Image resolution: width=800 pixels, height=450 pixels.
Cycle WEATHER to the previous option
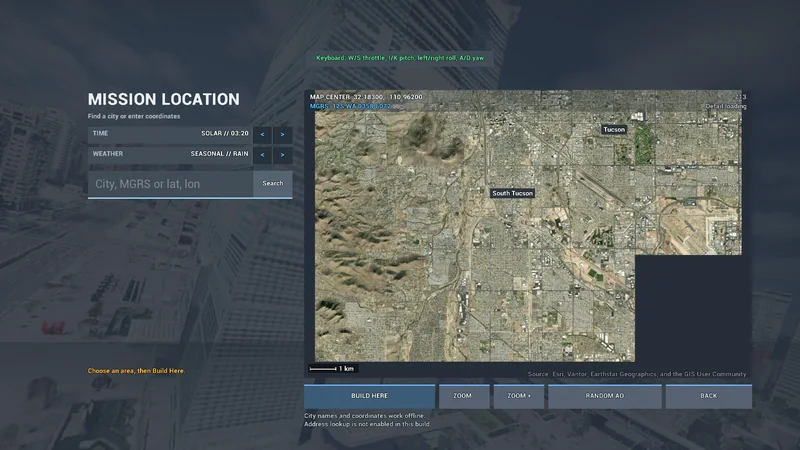(262, 155)
